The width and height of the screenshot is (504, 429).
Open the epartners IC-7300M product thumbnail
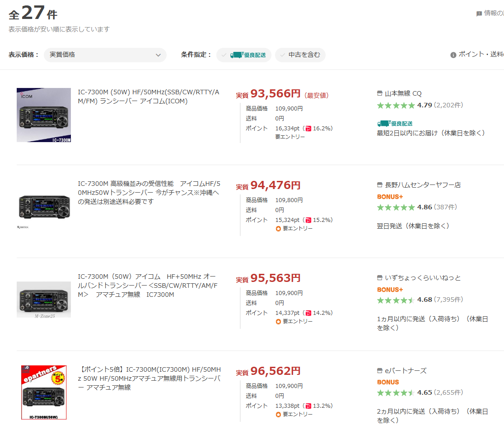pos(44,392)
